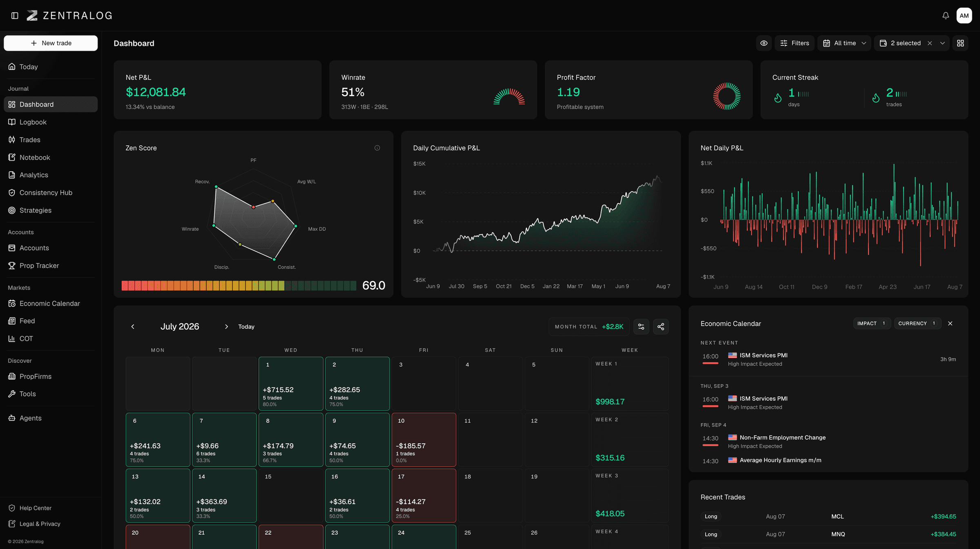Open COT reports
The image size is (980, 549).
point(51,339)
